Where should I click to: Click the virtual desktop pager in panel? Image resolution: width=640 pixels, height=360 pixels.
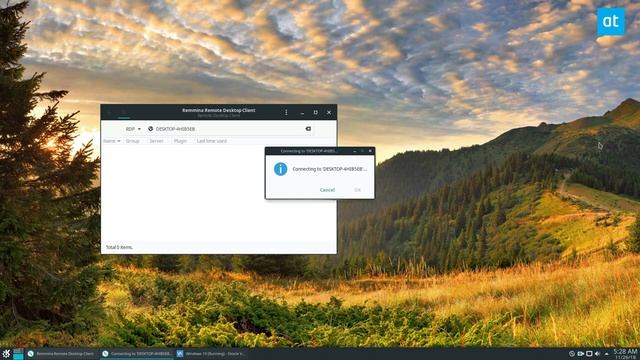18,354
